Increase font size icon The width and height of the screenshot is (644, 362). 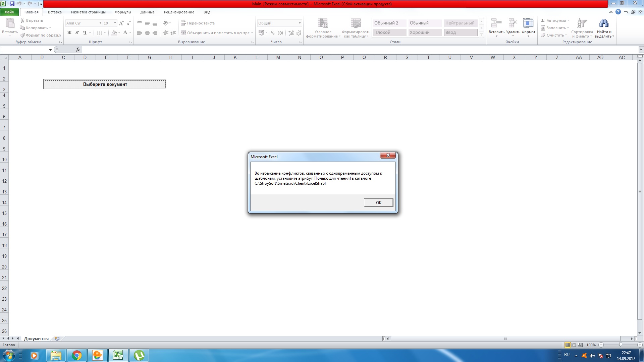[121, 23]
